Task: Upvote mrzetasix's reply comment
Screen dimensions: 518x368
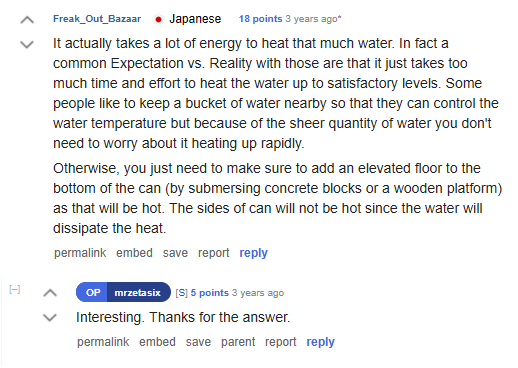Action: pyautogui.click(x=50, y=293)
